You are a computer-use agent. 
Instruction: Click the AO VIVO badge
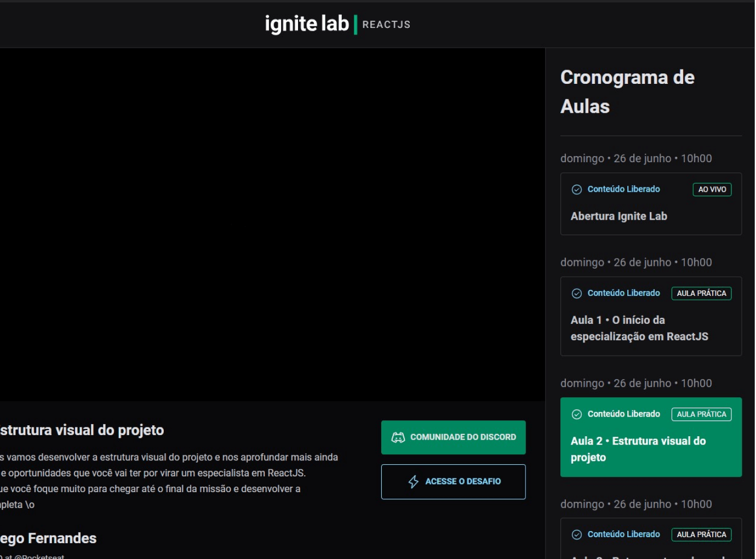[712, 190]
